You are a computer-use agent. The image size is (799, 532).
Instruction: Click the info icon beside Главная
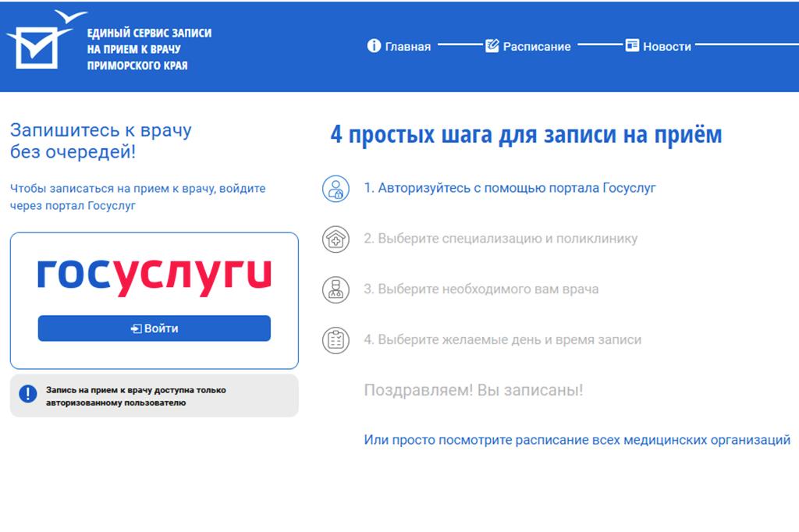[x=374, y=46]
